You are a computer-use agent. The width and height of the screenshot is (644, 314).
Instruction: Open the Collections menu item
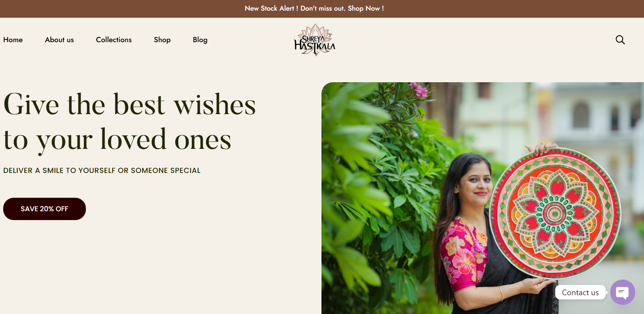(114, 40)
